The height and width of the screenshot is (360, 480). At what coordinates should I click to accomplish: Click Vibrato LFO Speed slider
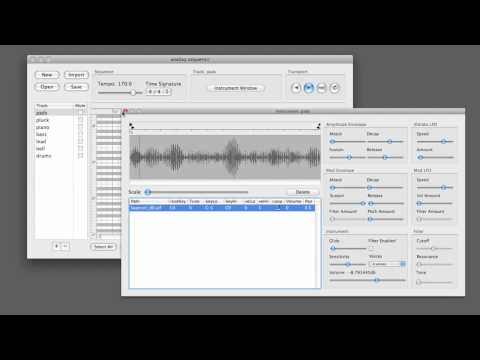[x=435, y=142]
